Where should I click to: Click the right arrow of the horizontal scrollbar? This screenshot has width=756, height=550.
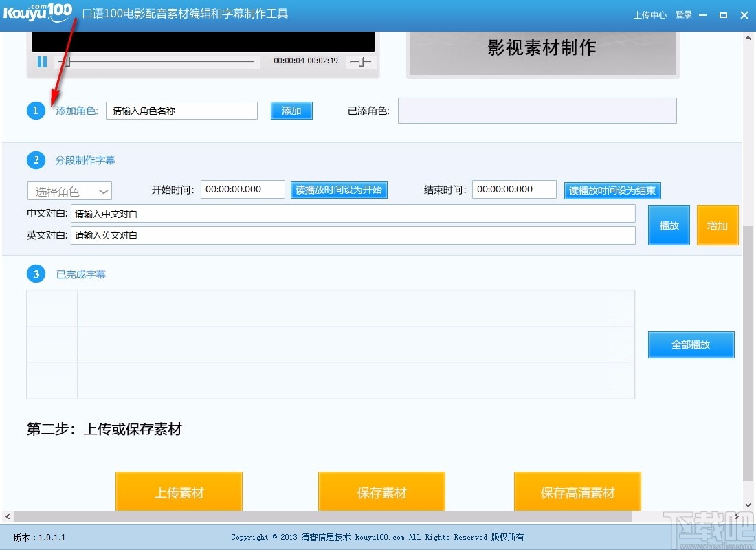tap(736, 516)
